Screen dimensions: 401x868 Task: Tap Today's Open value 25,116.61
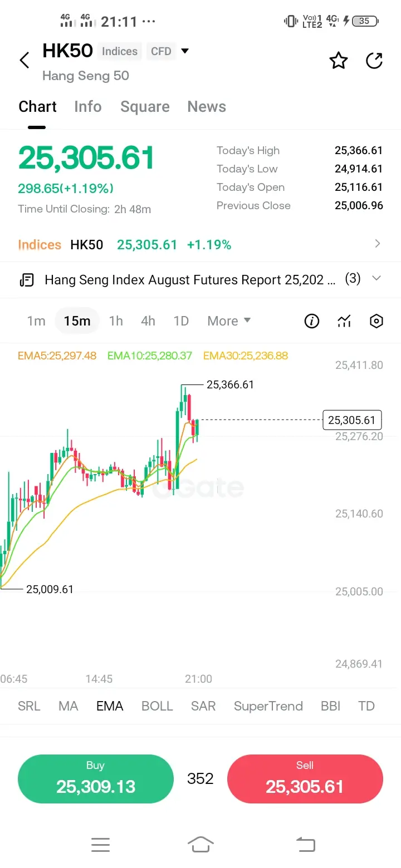click(x=359, y=187)
